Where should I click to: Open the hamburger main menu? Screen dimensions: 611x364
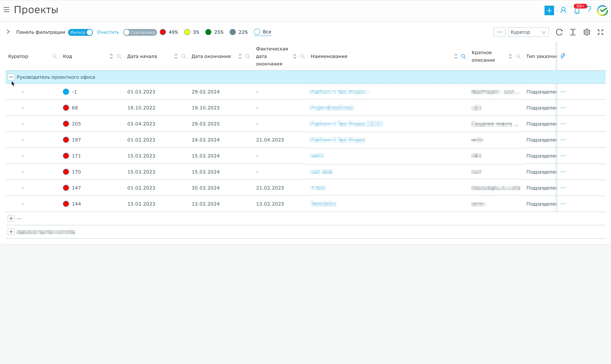point(7,10)
